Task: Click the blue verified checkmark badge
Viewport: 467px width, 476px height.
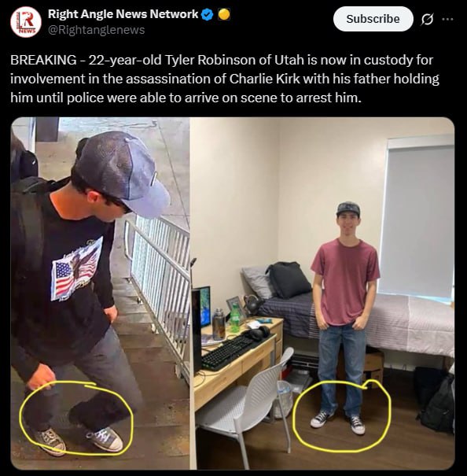Action: click(208, 14)
